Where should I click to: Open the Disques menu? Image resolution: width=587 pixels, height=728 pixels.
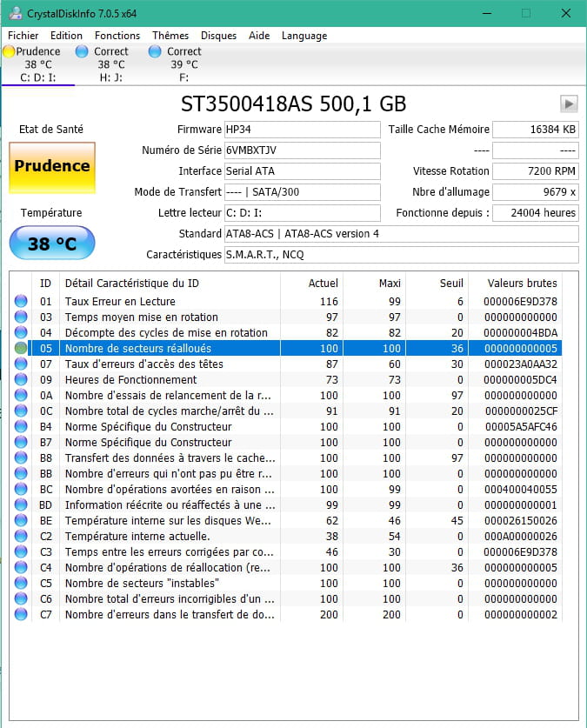pyautogui.click(x=218, y=36)
